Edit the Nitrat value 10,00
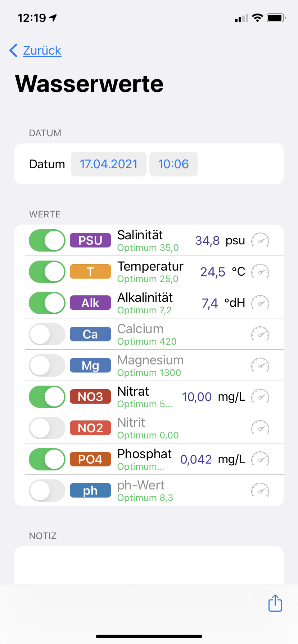Viewport: 298px width, 644px height. 197,397
